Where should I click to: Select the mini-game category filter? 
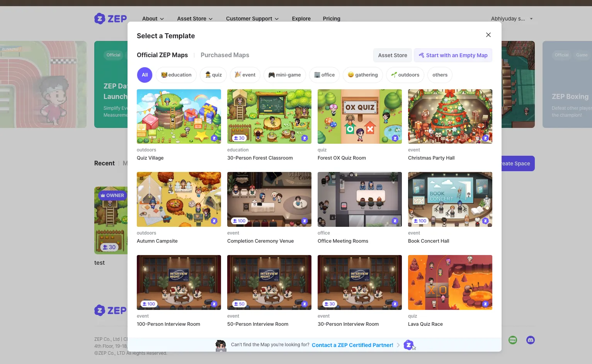284,75
